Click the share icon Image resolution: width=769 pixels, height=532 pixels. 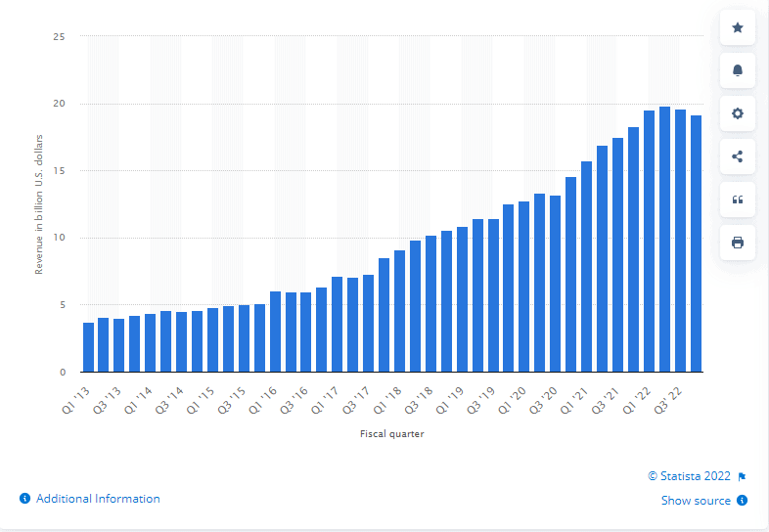coord(738,156)
